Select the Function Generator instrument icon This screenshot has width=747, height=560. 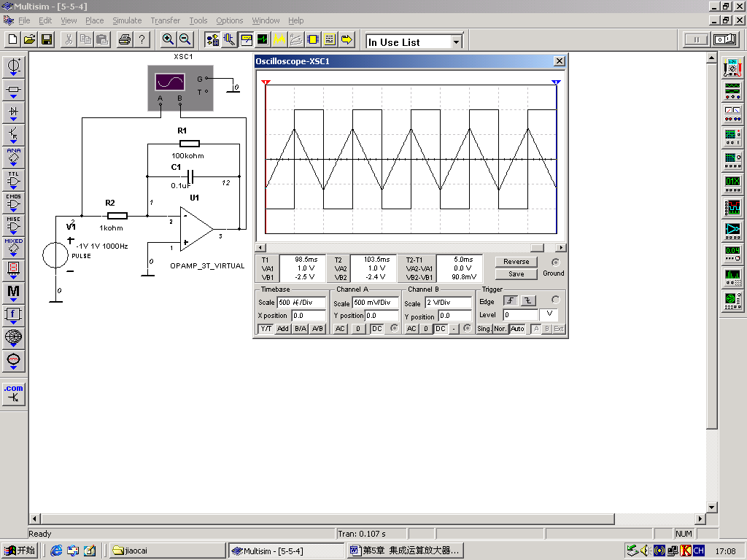point(732,90)
